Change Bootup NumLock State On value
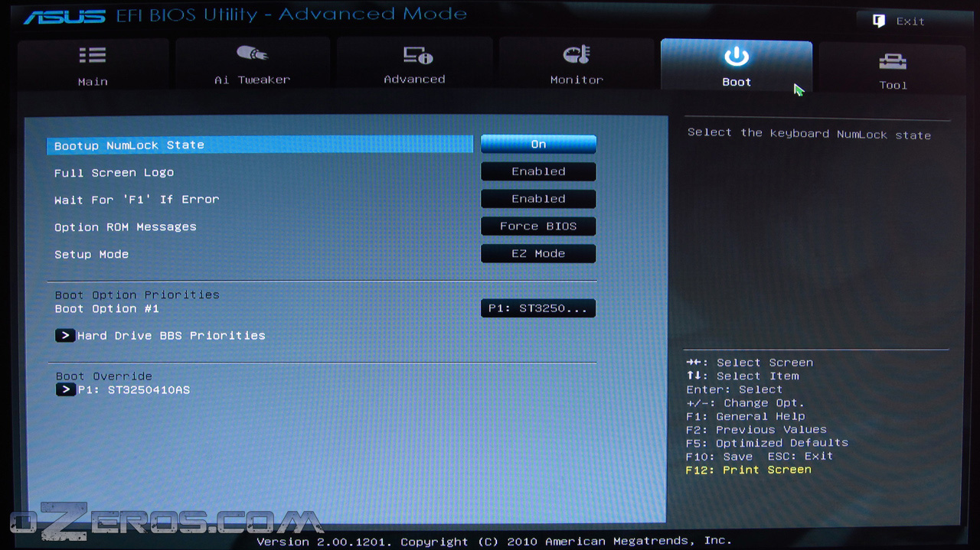This screenshot has width=980, height=550. [x=538, y=144]
